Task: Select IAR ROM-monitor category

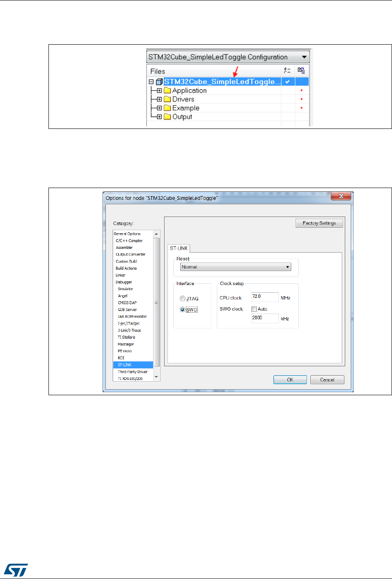Action: coord(132,317)
